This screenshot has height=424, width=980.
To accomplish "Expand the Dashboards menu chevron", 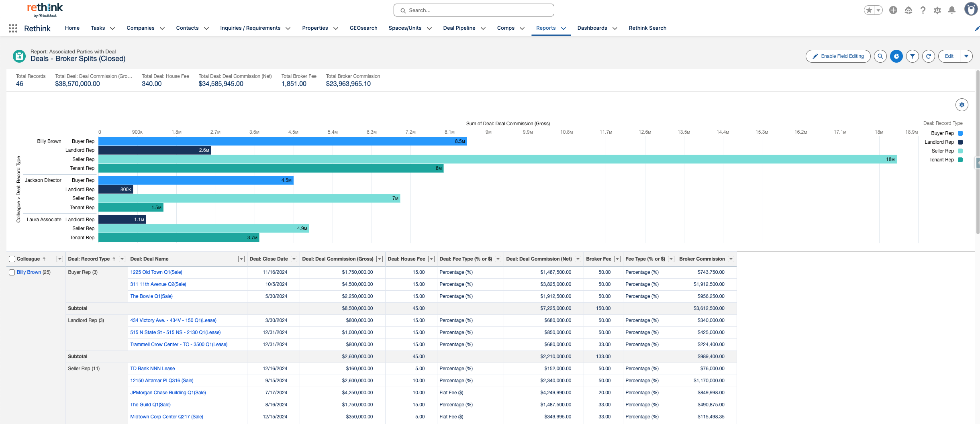I will coord(615,29).
